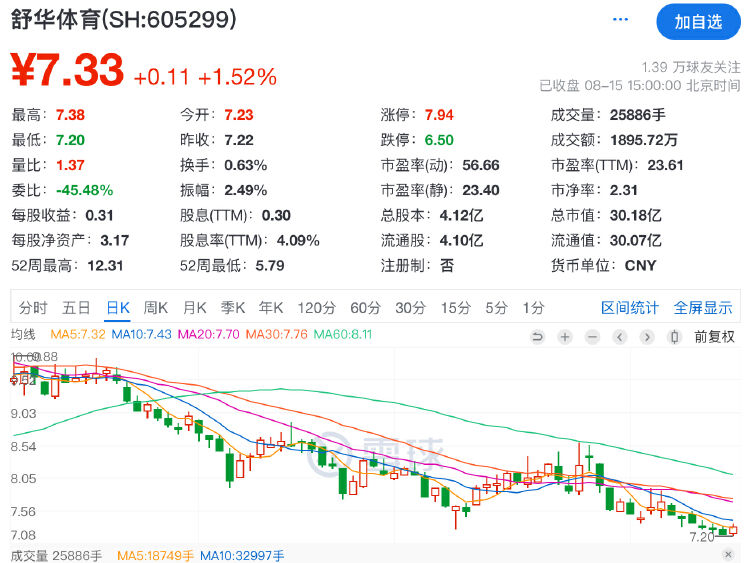Click the candlestick style icon
The height and width of the screenshot is (563, 750).
[x=674, y=337]
